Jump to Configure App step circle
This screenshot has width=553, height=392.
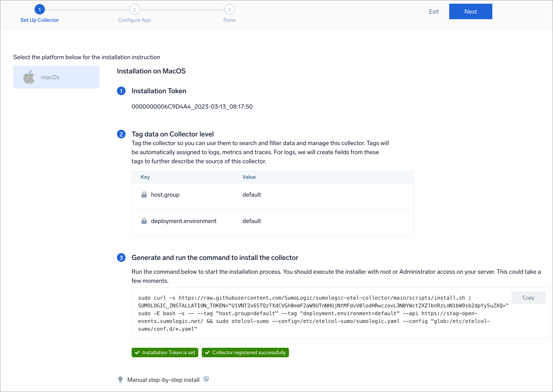pyautogui.click(x=134, y=10)
